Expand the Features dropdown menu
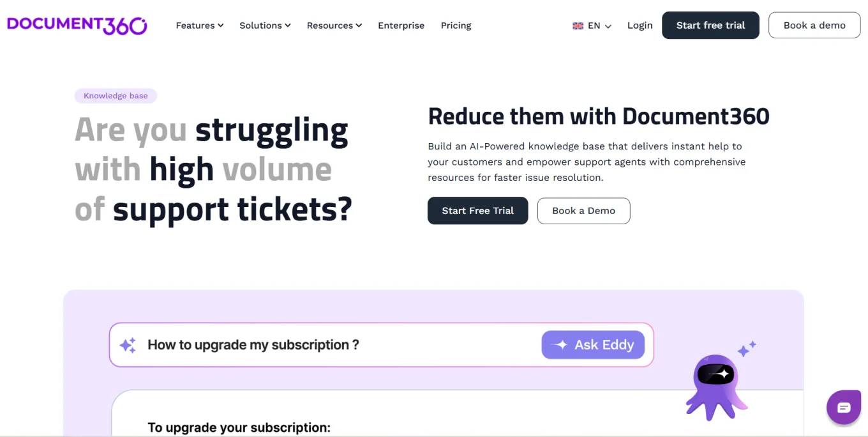Viewport: 868px width, 437px height. (200, 26)
